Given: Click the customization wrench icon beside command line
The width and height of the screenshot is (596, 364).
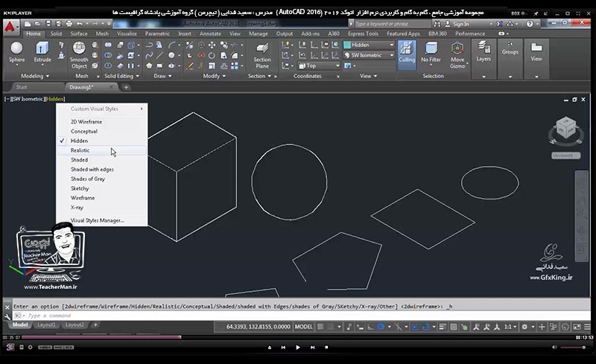Looking at the screenshot, I should tap(7, 316).
